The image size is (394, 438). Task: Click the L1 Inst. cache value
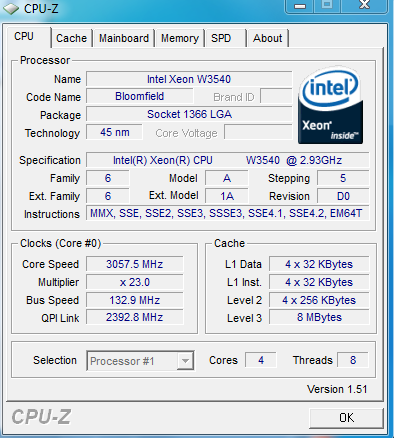[x=319, y=282]
